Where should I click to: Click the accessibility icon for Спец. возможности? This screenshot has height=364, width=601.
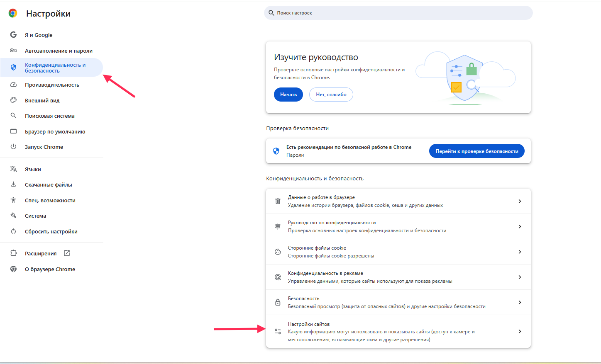click(x=13, y=200)
